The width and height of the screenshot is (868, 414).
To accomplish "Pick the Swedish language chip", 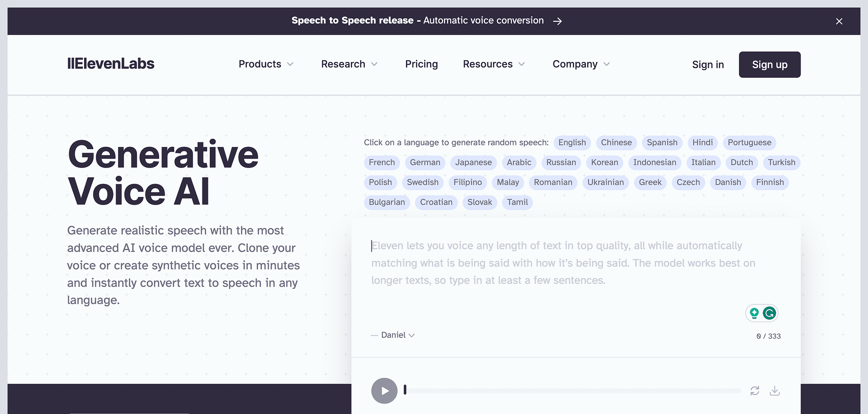I will click(x=423, y=182).
